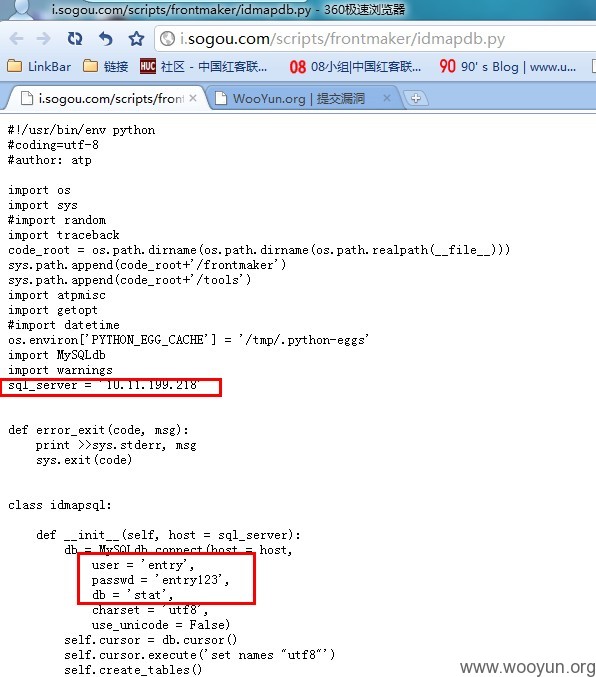Screen dimensions: 596x677
Task: Click 'class idmapsql:' text
Action: click(x=60, y=505)
